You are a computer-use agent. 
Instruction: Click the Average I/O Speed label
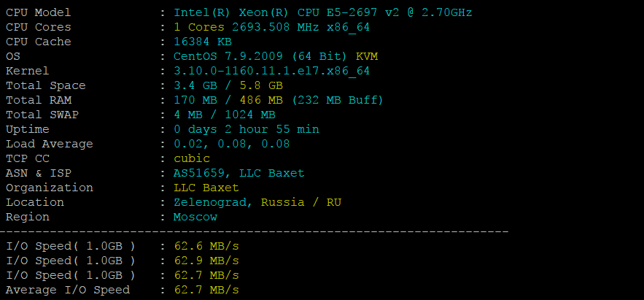tap(67, 290)
